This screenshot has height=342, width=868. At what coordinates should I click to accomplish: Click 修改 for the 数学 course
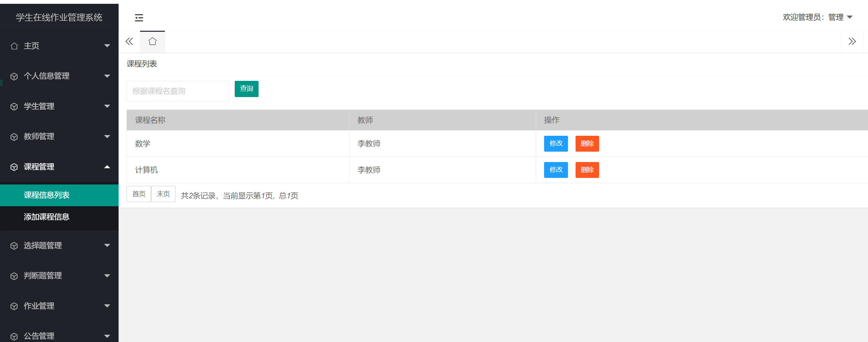pyautogui.click(x=556, y=144)
